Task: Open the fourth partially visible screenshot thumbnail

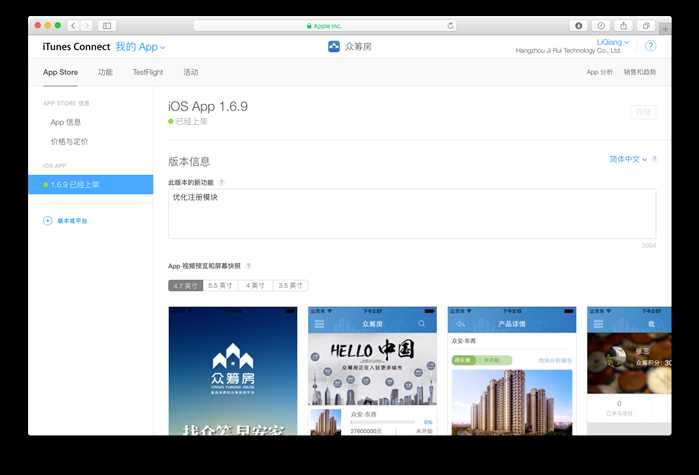Action: click(629, 371)
